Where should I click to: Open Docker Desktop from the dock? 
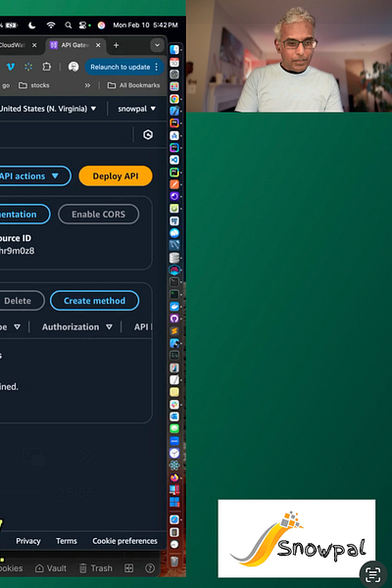(x=174, y=307)
